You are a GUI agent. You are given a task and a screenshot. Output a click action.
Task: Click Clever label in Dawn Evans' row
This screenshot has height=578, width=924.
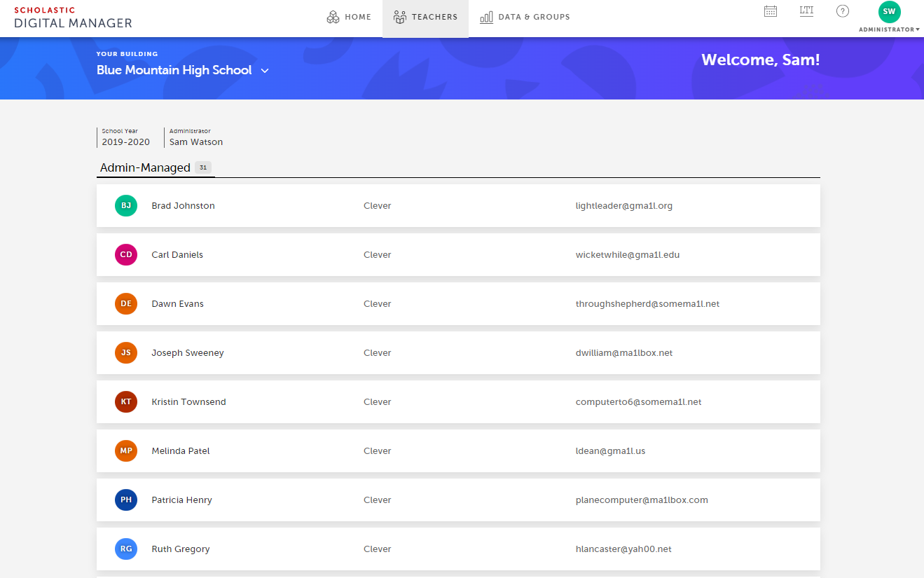pos(378,304)
